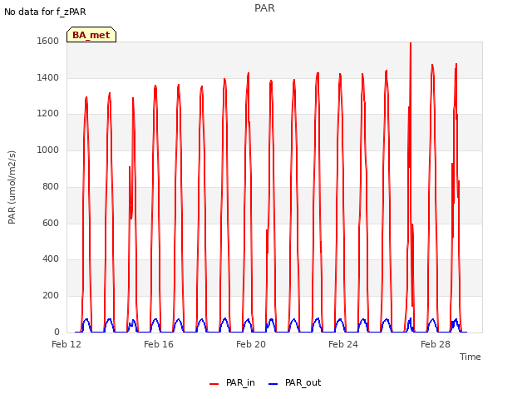This screenshot has height=399, width=532.
Task: Click the 0 y-axis tick label
Action: (x=57, y=332)
